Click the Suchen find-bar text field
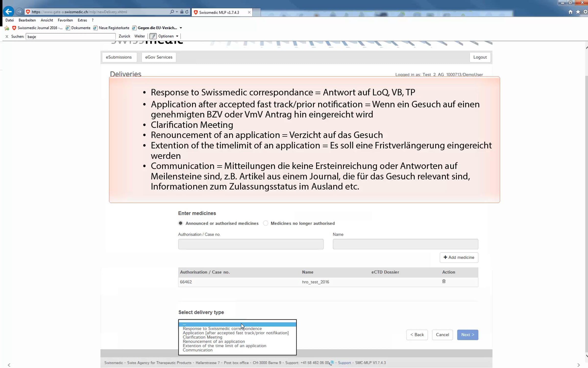Viewport: 588px width, 368px height. 71,37
